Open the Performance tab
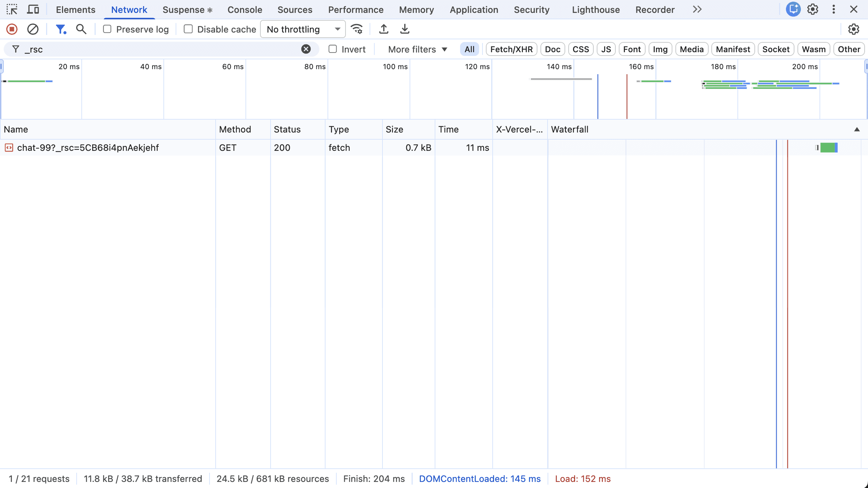 (x=356, y=9)
